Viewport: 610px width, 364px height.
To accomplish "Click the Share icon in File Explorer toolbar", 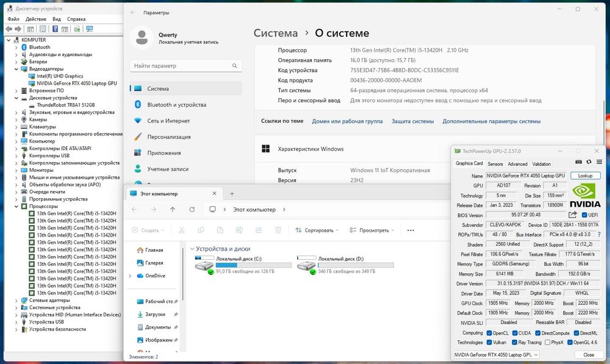I will pos(259,230).
